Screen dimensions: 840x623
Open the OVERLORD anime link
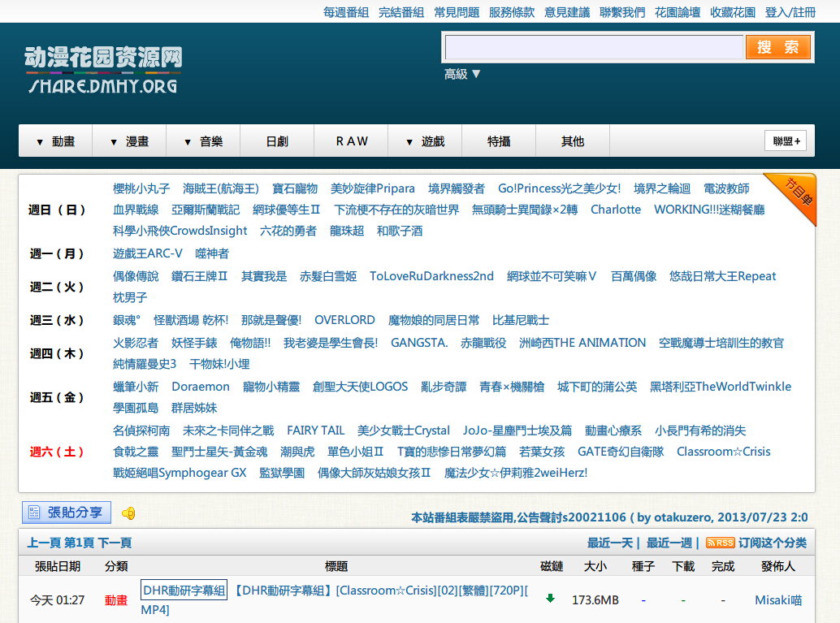tap(344, 320)
